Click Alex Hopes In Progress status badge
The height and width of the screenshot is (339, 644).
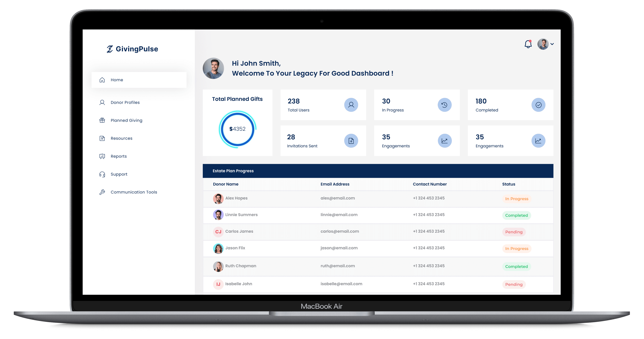(x=517, y=199)
